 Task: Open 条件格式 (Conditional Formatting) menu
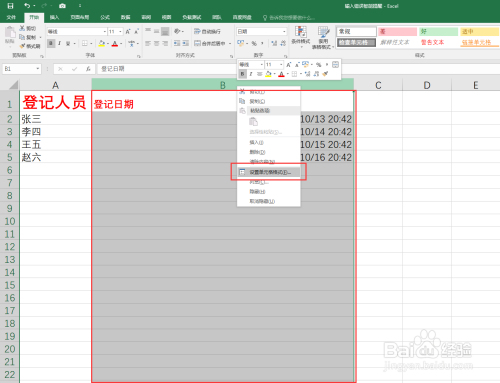tap(301, 37)
